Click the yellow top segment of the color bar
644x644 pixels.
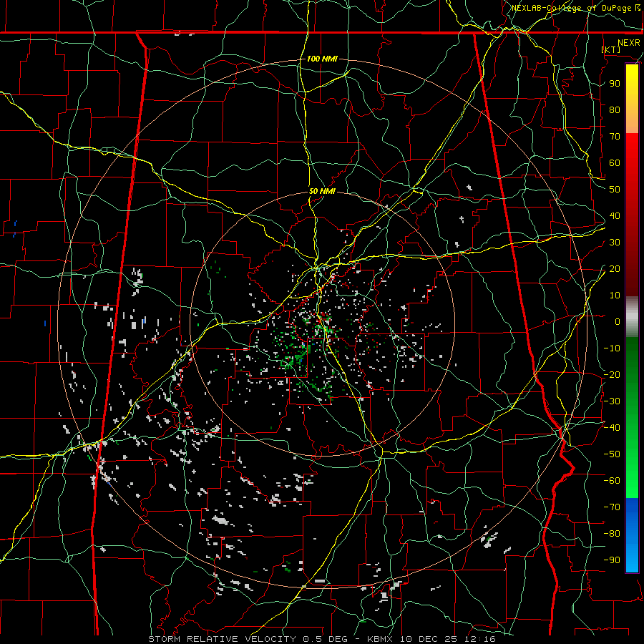[632, 99]
